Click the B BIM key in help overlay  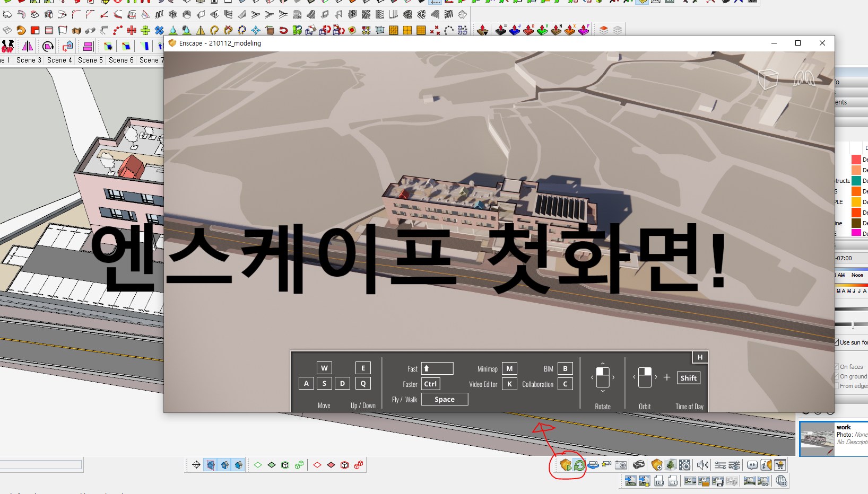click(565, 368)
